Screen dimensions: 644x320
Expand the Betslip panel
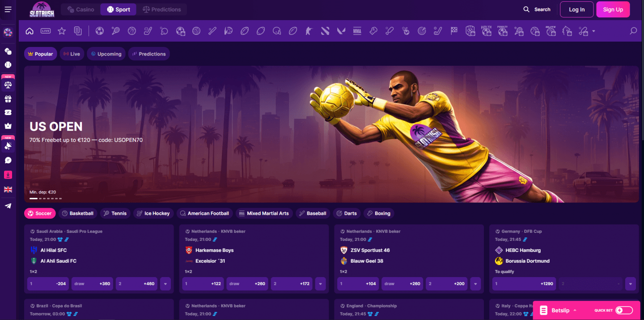pos(560,310)
